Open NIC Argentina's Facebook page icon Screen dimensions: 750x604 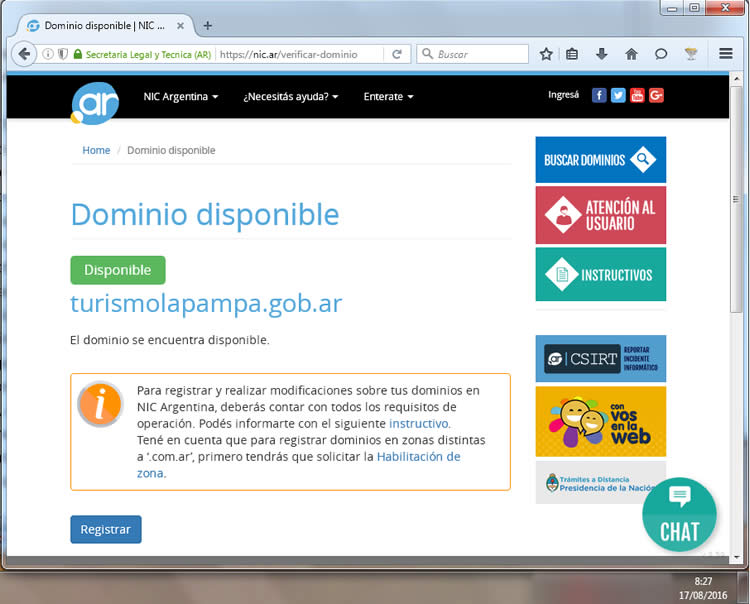click(x=599, y=96)
